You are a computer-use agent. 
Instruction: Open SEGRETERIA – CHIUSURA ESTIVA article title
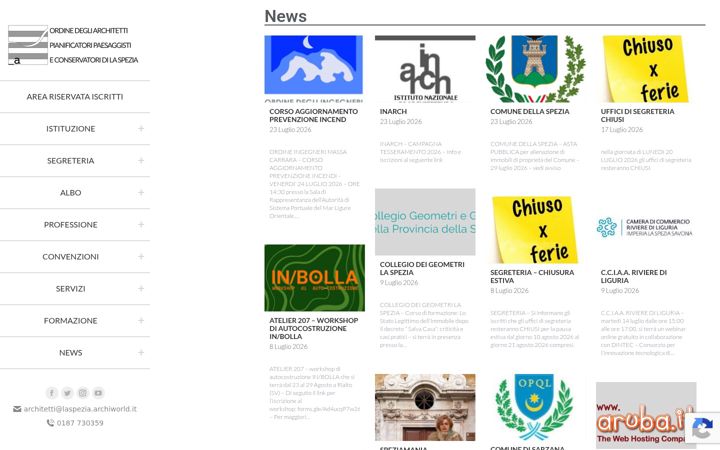[x=532, y=276]
